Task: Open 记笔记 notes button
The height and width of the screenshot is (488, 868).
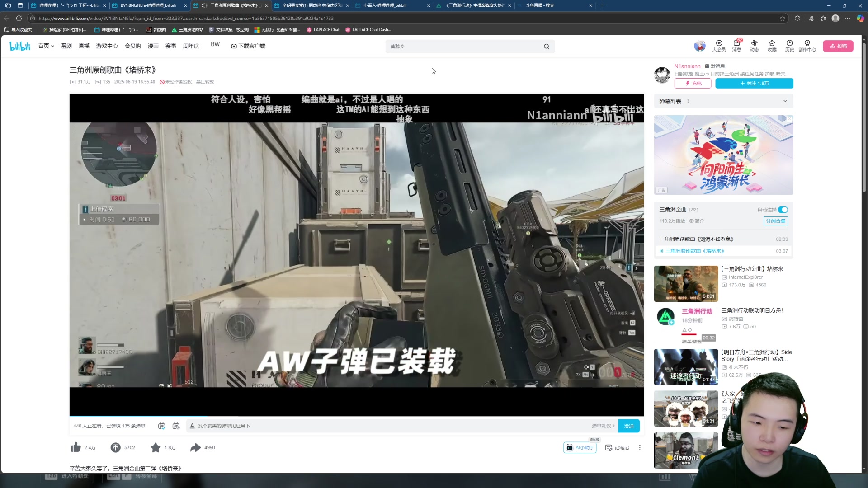Action: 617,447
